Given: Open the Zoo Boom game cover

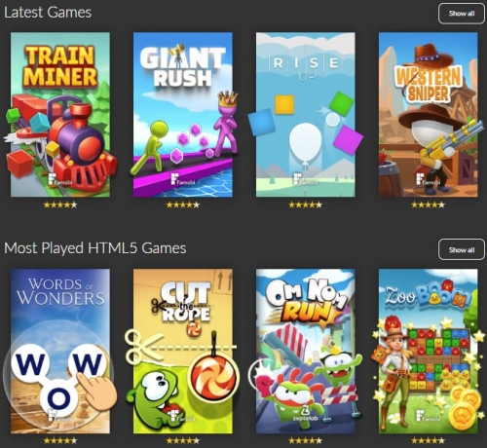Looking at the screenshot, I should point(429,351).
